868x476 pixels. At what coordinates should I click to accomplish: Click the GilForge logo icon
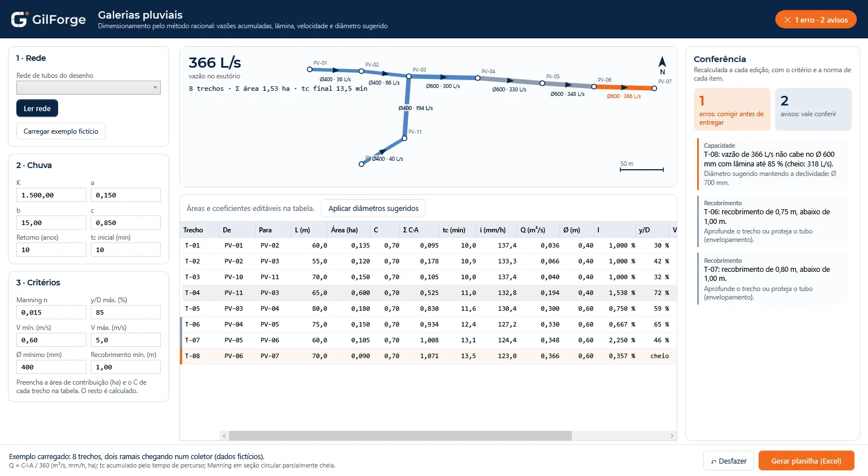click(x=19, y=19)
